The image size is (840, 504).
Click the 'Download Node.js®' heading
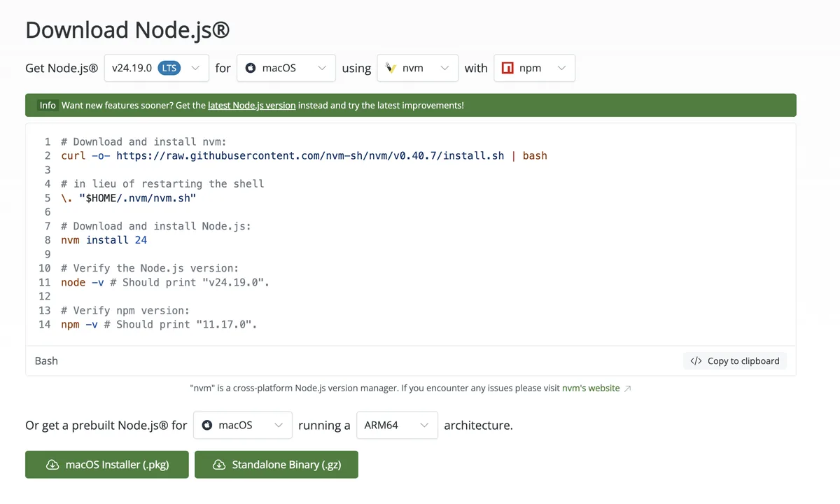(127, 30)
